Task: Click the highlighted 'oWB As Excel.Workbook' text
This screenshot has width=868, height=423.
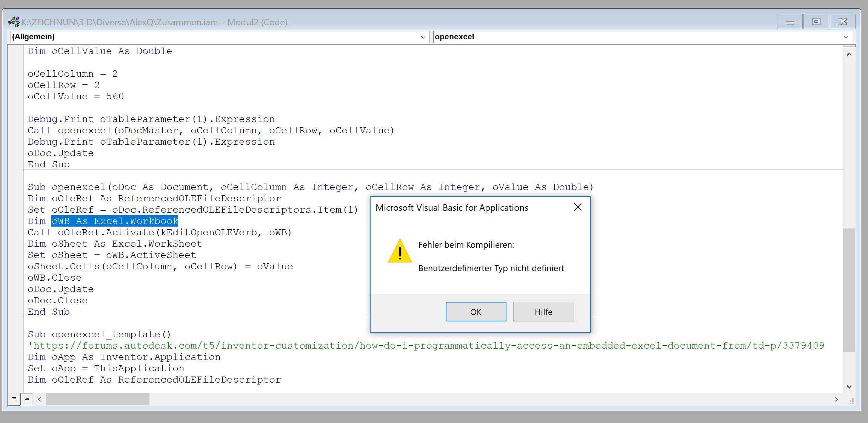Action: [115, 221]
